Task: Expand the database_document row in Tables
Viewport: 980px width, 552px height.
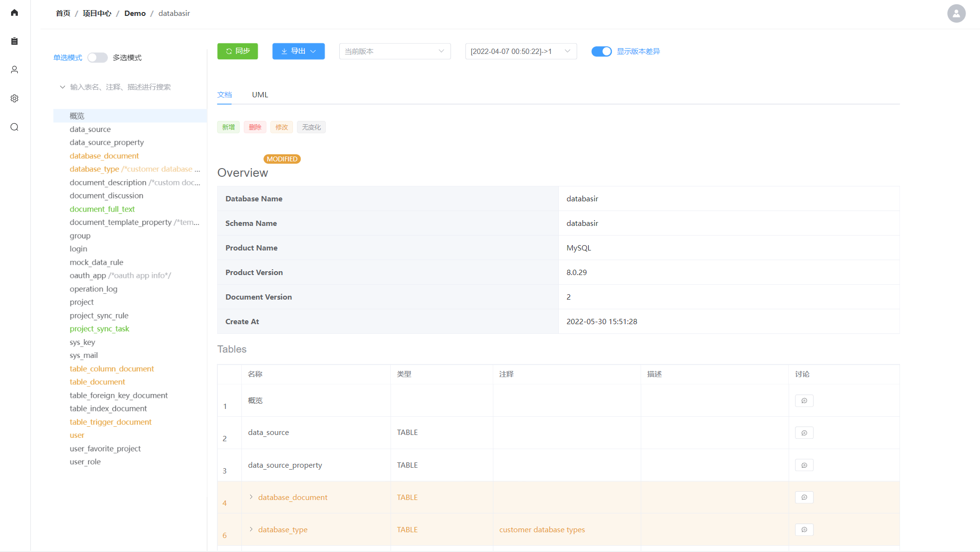Action: (251, 497)
